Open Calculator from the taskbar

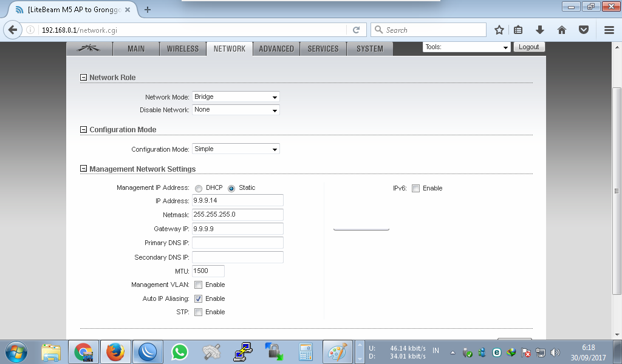(305, 351)
